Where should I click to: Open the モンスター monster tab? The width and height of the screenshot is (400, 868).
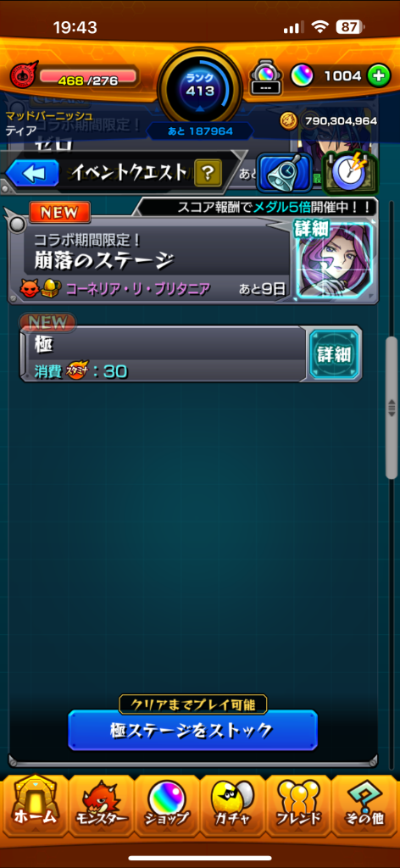click(x=102, y=806)
